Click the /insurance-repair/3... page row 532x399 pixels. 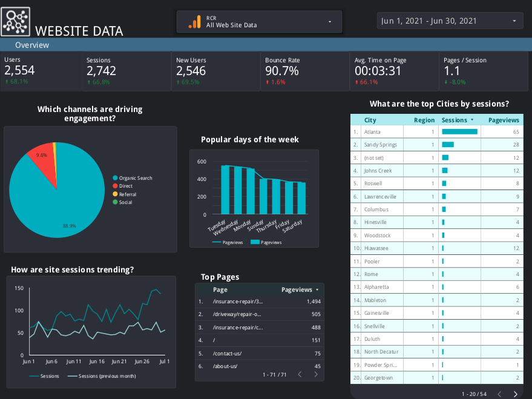coord(260,302)
